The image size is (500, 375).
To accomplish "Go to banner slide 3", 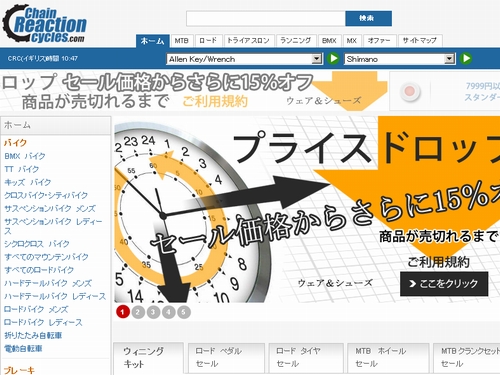I will [153, 312].
